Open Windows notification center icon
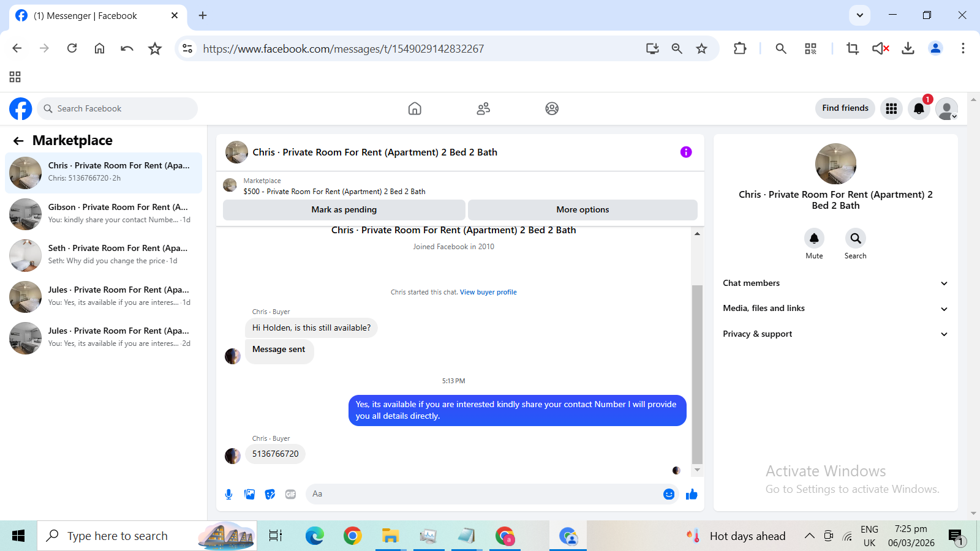 click(x=956, y=537)
